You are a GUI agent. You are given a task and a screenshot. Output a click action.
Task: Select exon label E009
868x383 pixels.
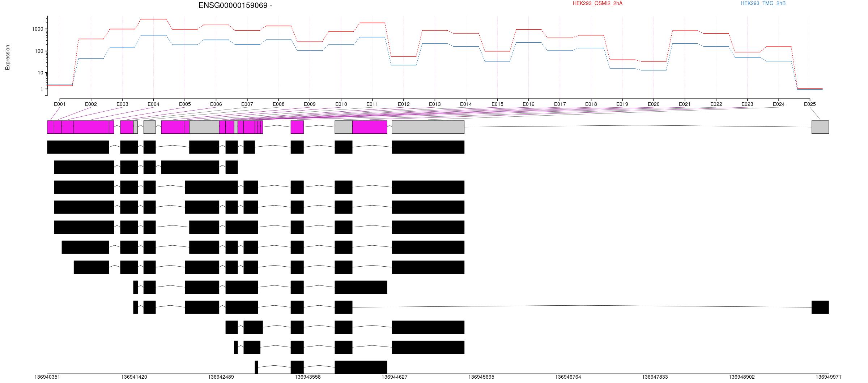310,104
